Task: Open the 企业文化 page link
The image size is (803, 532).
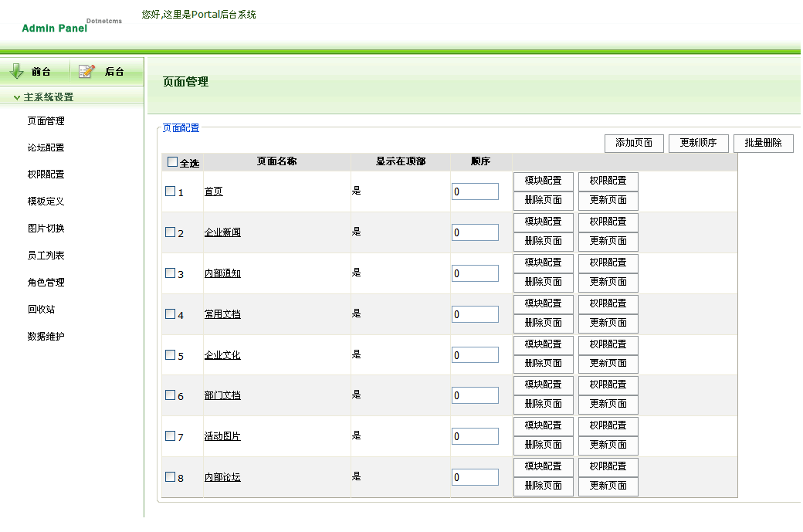Action: (x=223, y=355)
